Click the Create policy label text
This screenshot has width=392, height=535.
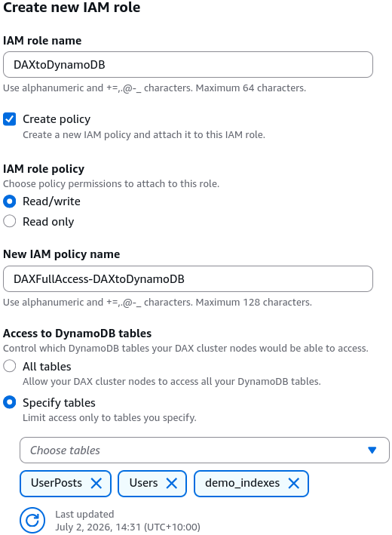click(57, 119)
